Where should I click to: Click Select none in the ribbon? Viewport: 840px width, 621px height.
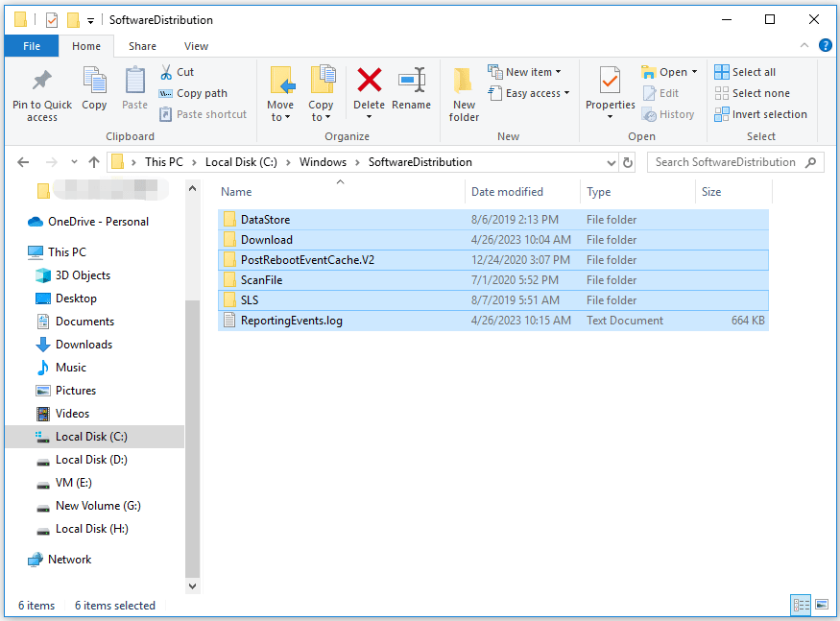pyautogui.click(x=752, y=93)
